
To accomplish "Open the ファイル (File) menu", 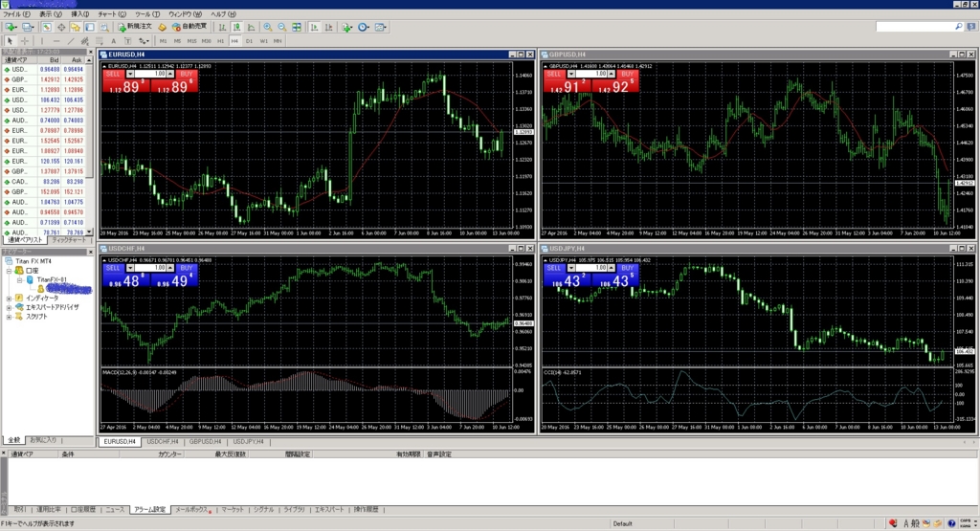I will tap(16, 13).
